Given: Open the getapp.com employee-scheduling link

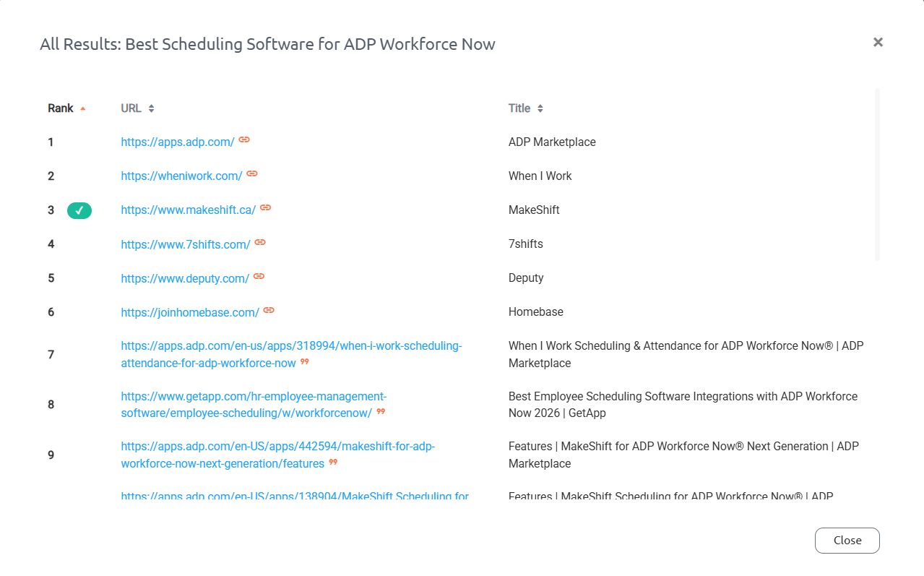Looking at the screenshot, I should point(254,405).
